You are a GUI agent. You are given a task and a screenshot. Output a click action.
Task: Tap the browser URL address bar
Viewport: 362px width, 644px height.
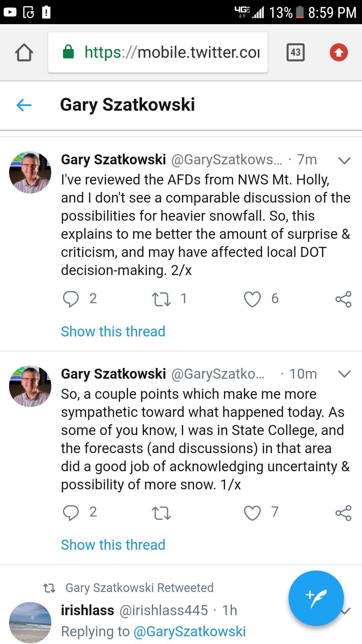(x=158, y=52)
